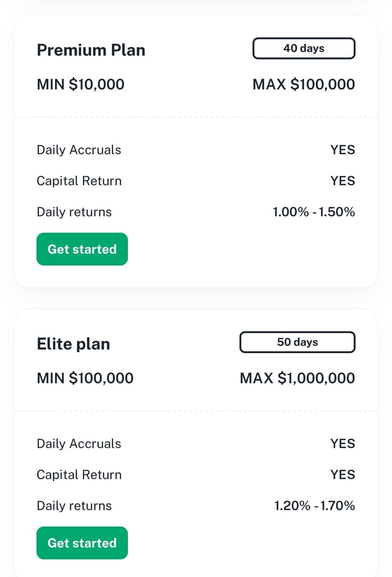The width and height of the screenshot is (392, 577).
Task: Click MIN $100,000 amount in Elite plan
Action: (85, 378)
